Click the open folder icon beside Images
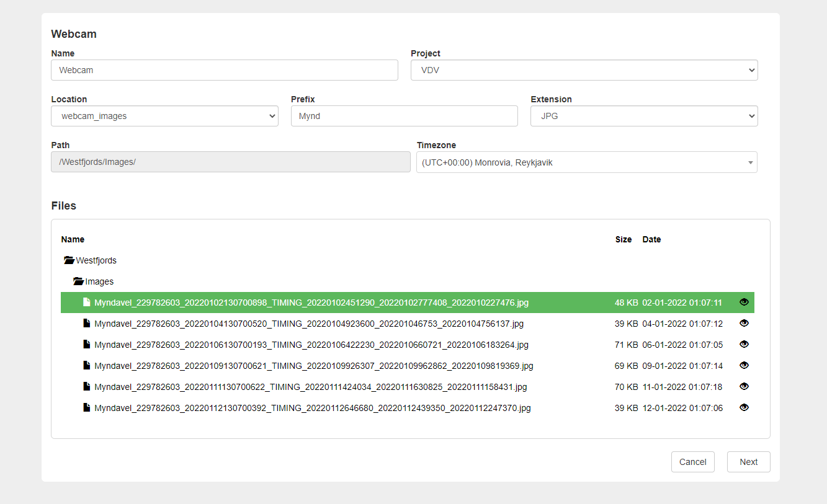This screenshot has width=827, height=504. [x=78, y=281]
